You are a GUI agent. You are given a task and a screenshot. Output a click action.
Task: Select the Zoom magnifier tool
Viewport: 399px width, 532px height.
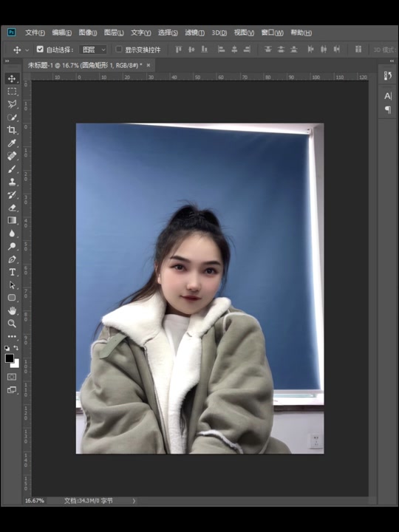click(12, 324)
